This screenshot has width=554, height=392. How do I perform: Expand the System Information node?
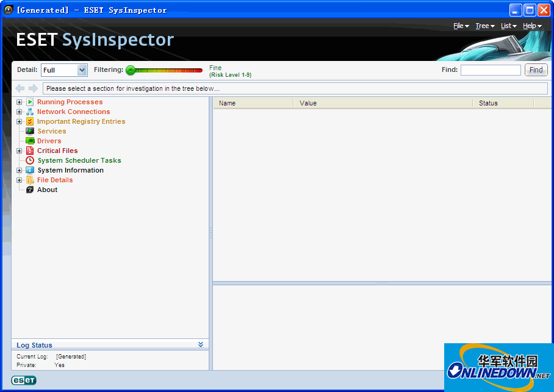click(x=19, y=170)
